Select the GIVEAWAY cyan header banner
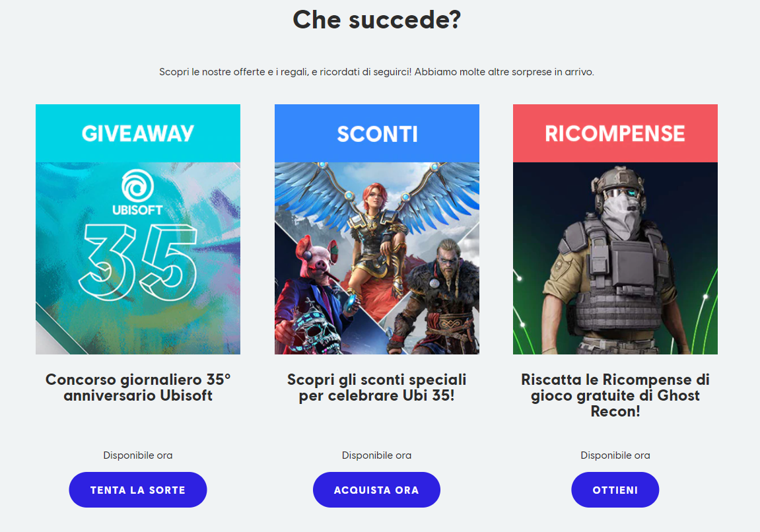Screen dimensions: 760x532 coord(138,133)
